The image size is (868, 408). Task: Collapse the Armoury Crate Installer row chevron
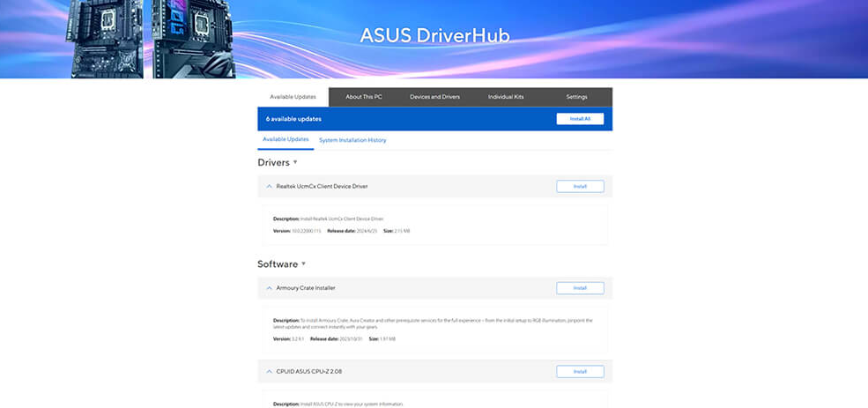269,288
